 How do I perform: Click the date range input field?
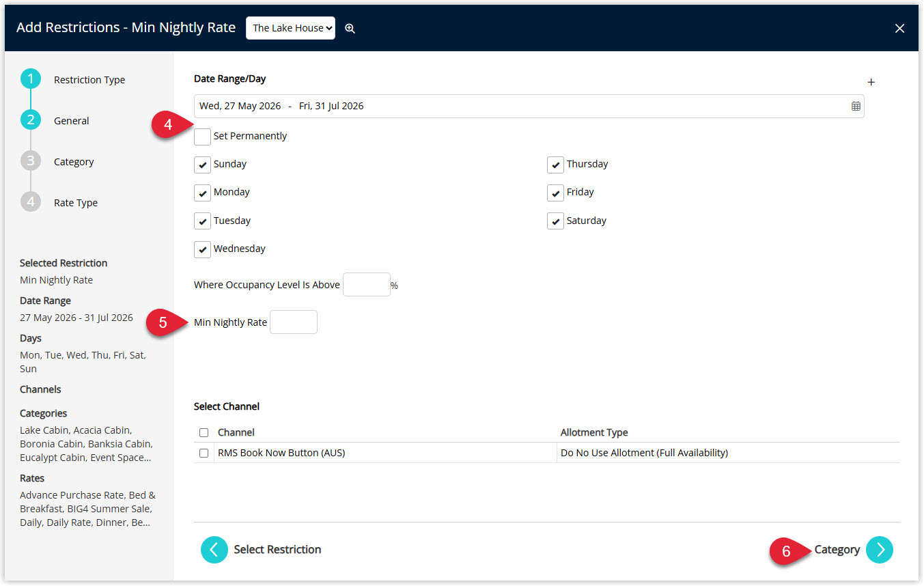[529, 106]
